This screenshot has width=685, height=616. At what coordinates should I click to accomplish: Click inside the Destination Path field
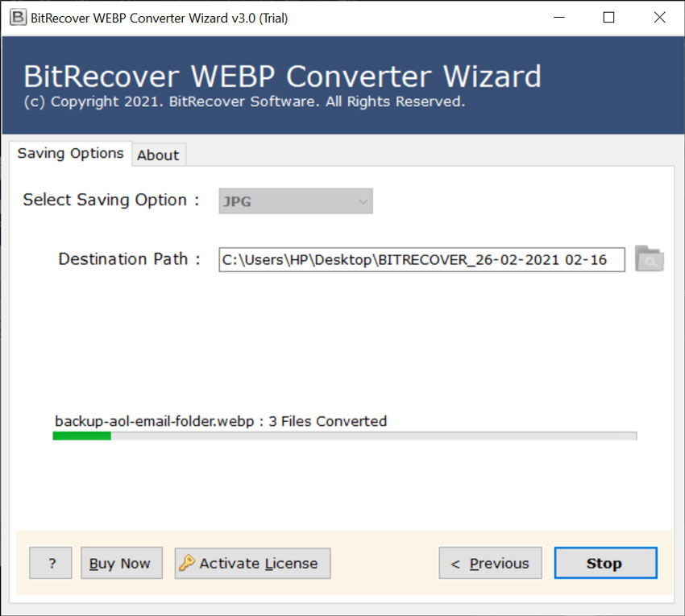click(x=421, y=260)
